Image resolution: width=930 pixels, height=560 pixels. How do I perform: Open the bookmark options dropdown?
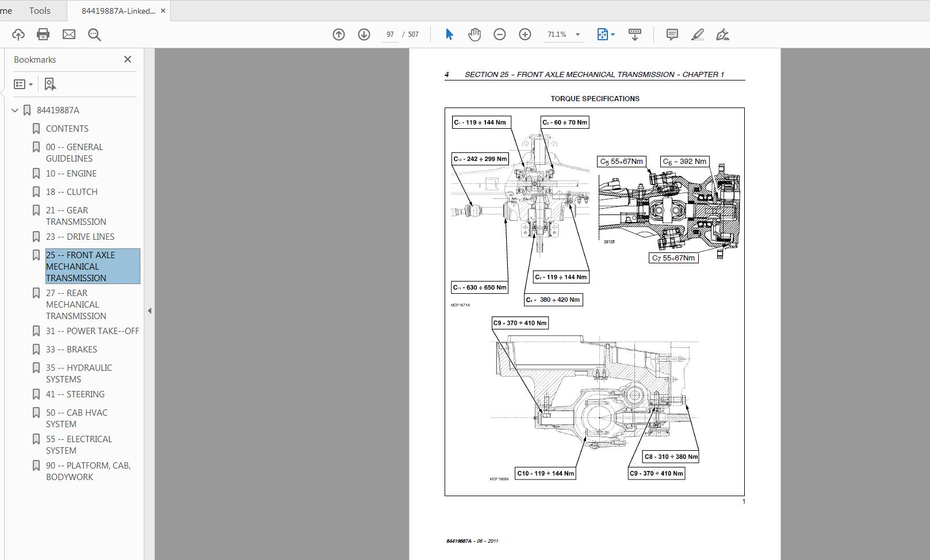[23, 84]
